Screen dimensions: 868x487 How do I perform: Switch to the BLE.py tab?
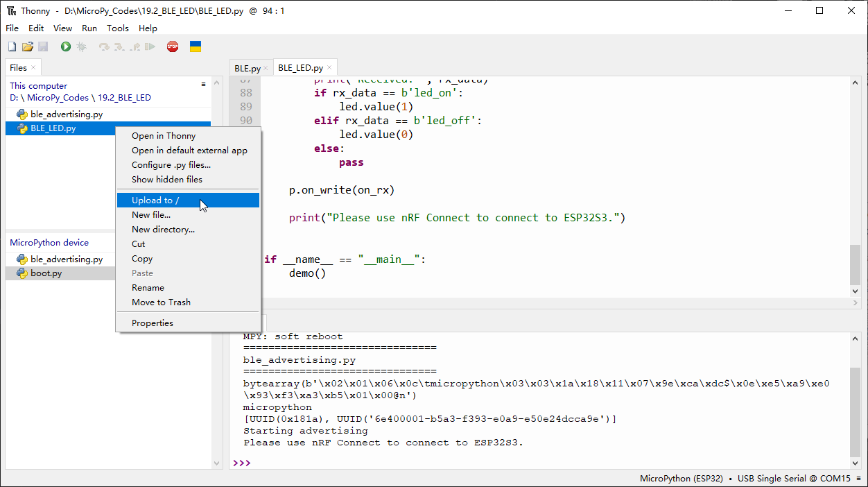coord(248,68)
